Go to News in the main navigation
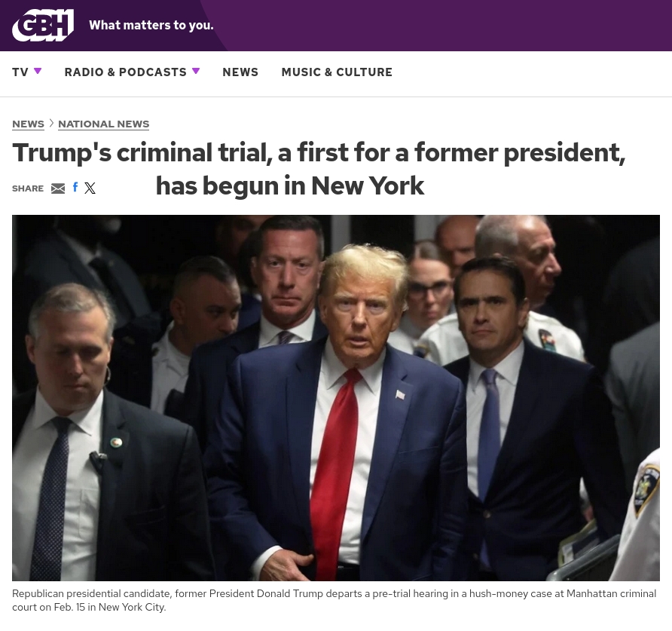Viewport: 672px width, 631px height. tap(240, 72)
